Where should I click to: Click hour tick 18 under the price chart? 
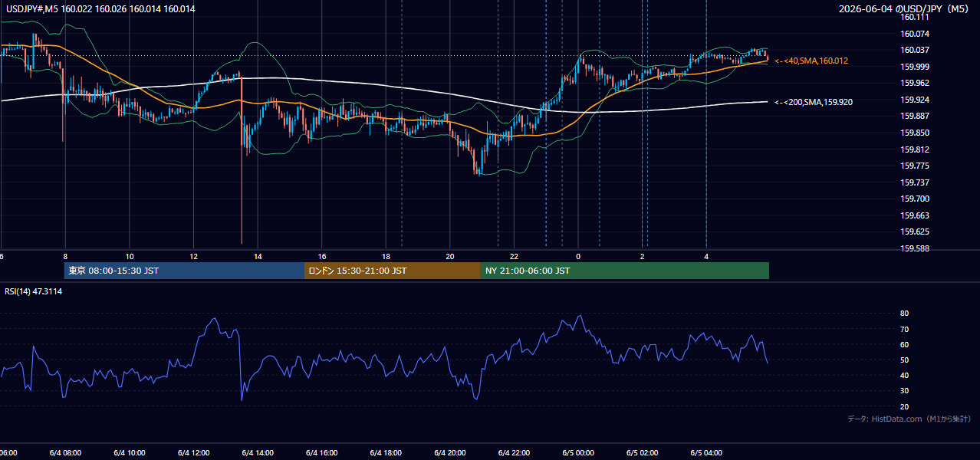coord(386,257)
